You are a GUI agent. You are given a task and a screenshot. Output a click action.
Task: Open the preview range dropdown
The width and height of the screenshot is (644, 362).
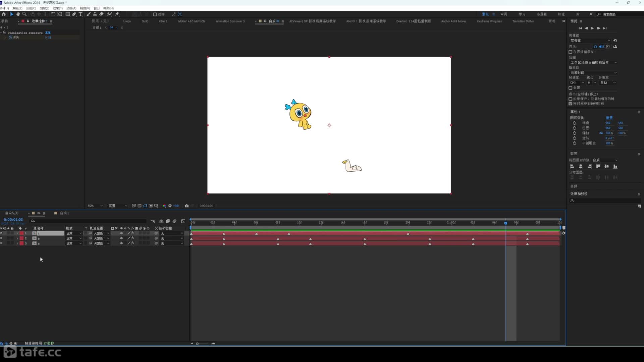click(x=593, y=62)
